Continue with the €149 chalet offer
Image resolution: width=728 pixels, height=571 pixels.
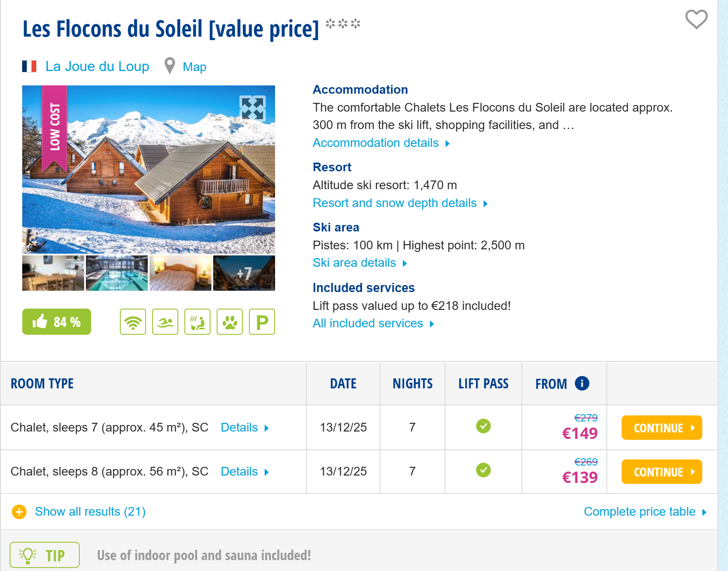[662, 428]
